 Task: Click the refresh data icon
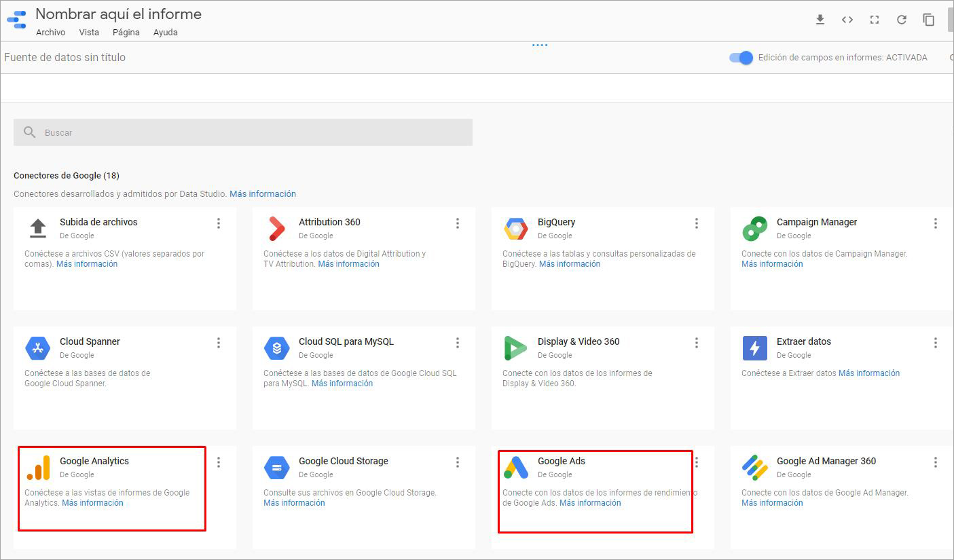902,20
